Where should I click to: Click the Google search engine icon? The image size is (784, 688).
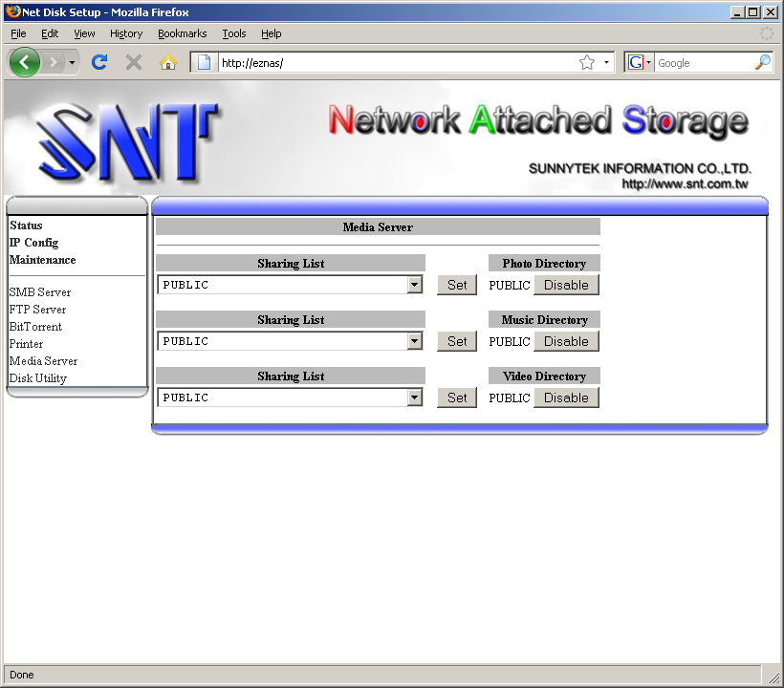(636, 62)
